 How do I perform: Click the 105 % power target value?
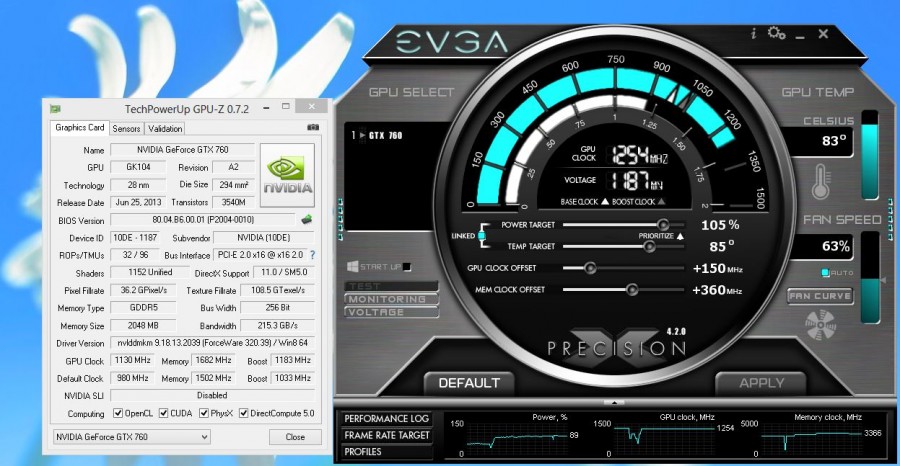tap(720, 225)
